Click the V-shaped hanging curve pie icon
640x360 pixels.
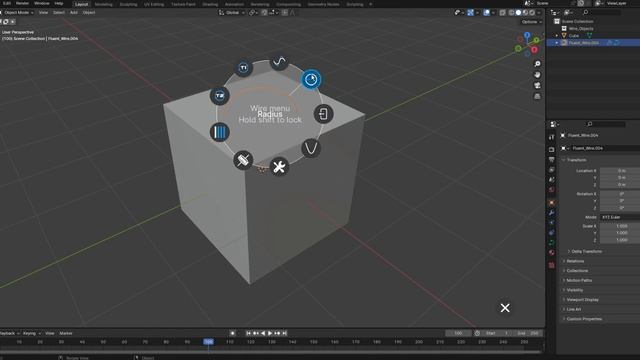click(311, 148)
